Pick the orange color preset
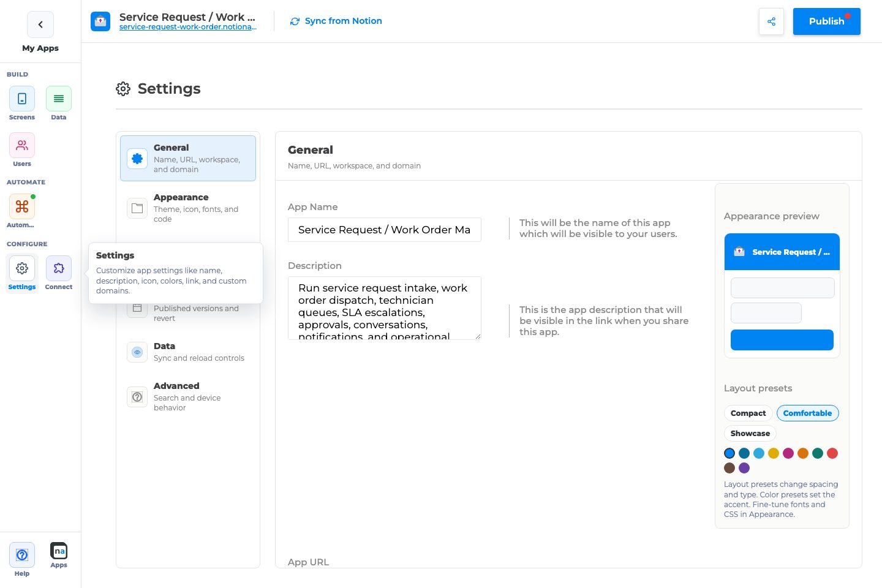 pyautogui.click(x=803, y=453)
